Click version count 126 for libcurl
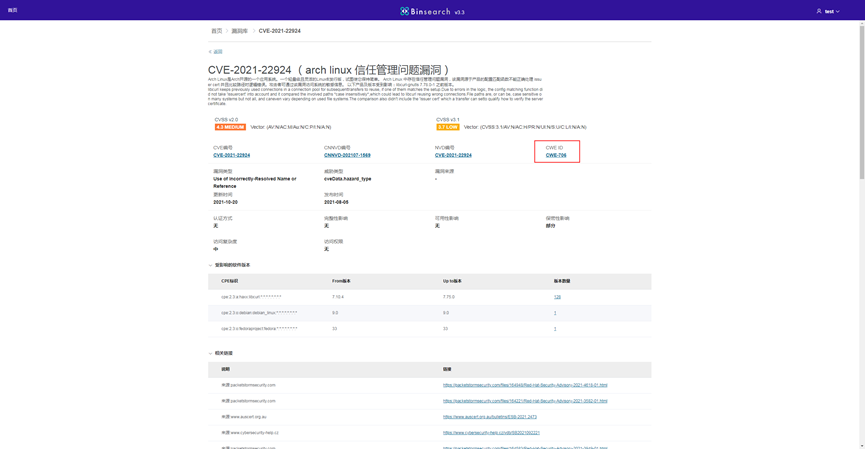Screen dimensions: 865x449 click(557, 297)
